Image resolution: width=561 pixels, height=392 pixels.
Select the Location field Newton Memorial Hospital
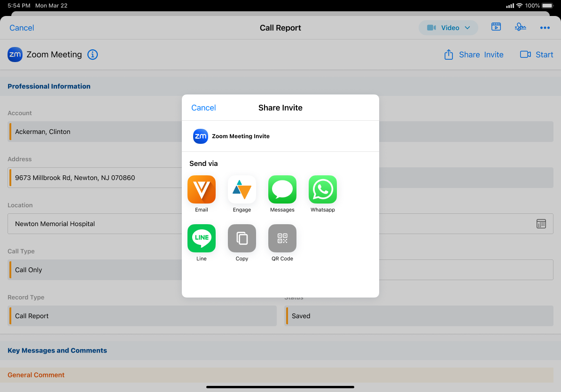tap(94, 224)
